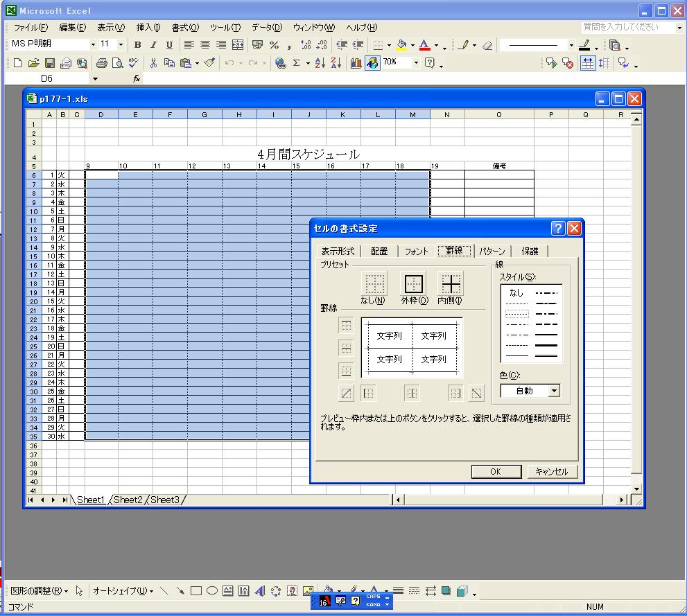Toggle bottom border button in dialog
687x616 pixels.
click(346, 371)
